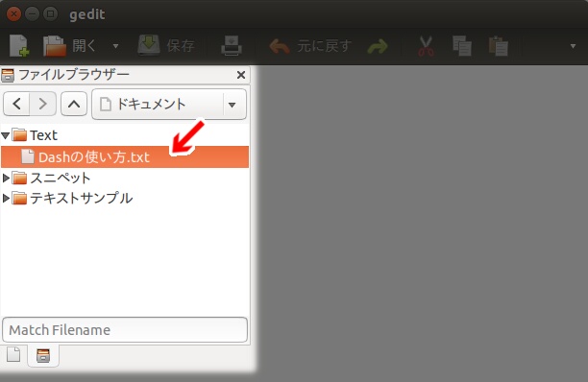Click the Match Filename filter field
This screenshot has height=382, width=588.
tap(125, 330)
